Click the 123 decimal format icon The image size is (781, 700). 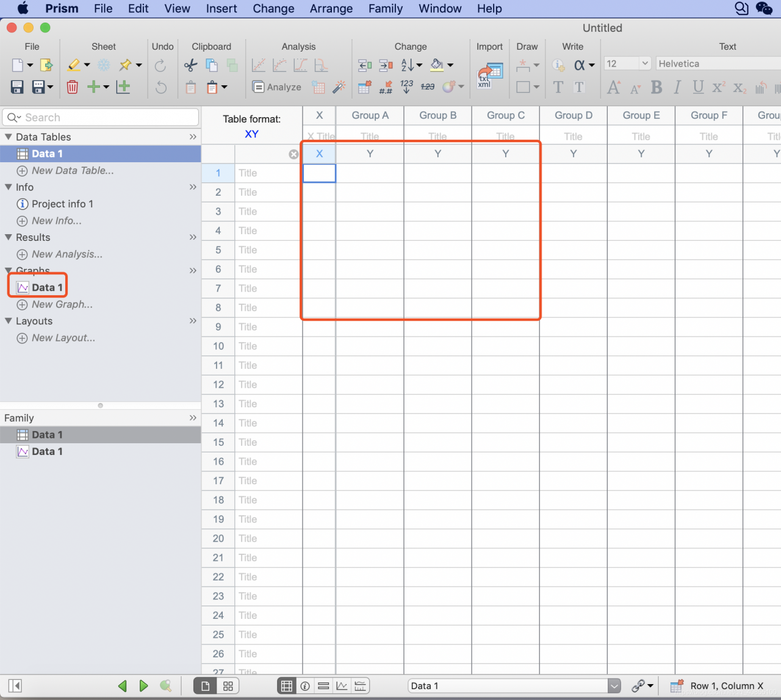coord(407,87)
